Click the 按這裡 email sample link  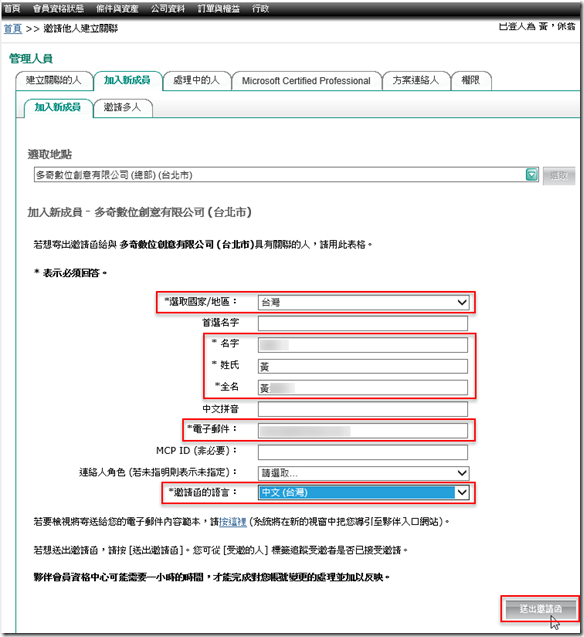point(233,522)
